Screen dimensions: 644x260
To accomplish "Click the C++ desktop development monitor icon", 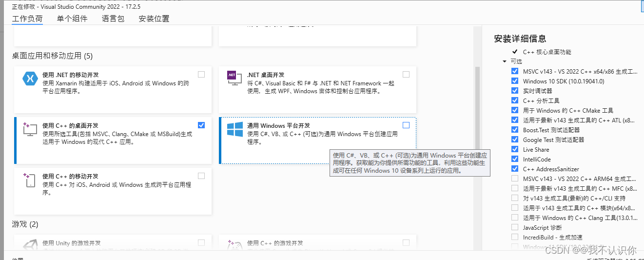I will pos(30,129).
